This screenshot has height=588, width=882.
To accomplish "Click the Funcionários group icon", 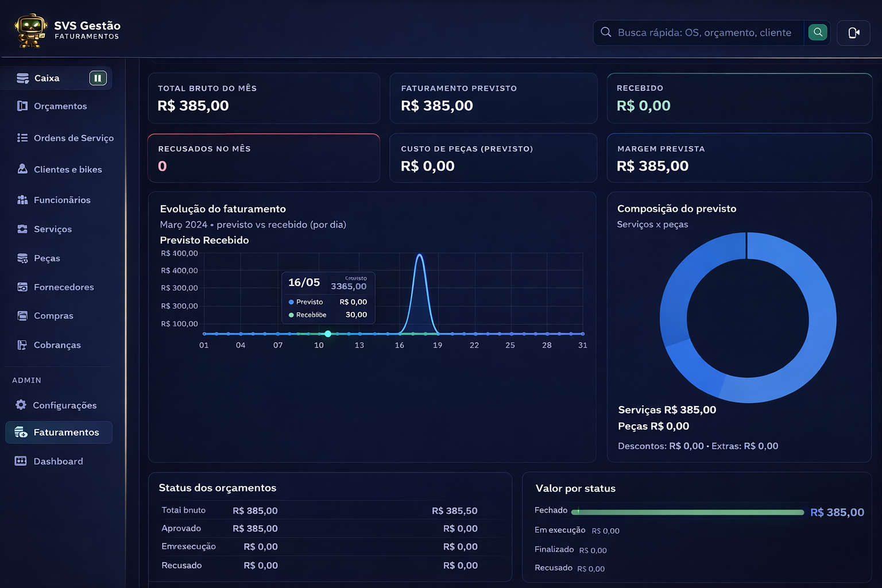I will point(22,200).
